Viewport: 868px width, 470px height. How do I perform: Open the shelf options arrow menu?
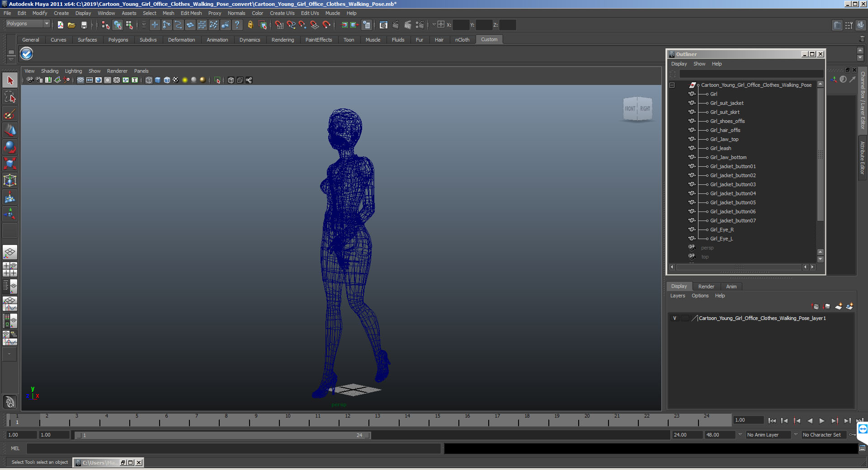(x=11, y=59)
